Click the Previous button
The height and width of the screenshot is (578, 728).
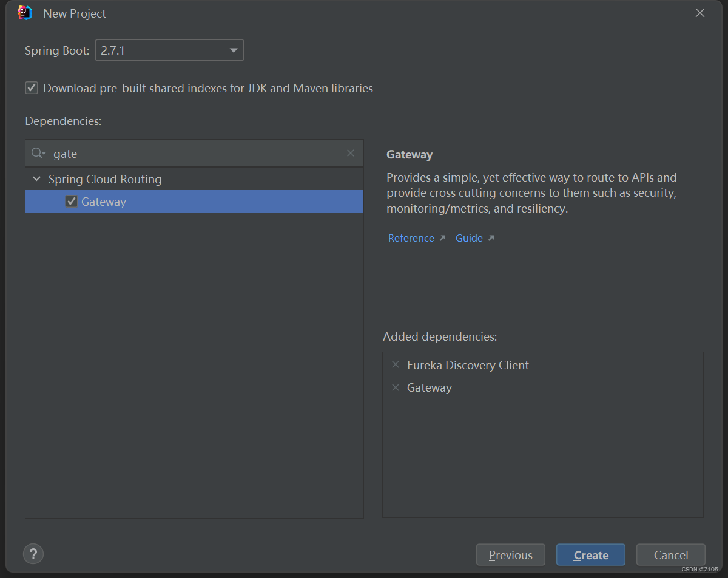511,555
